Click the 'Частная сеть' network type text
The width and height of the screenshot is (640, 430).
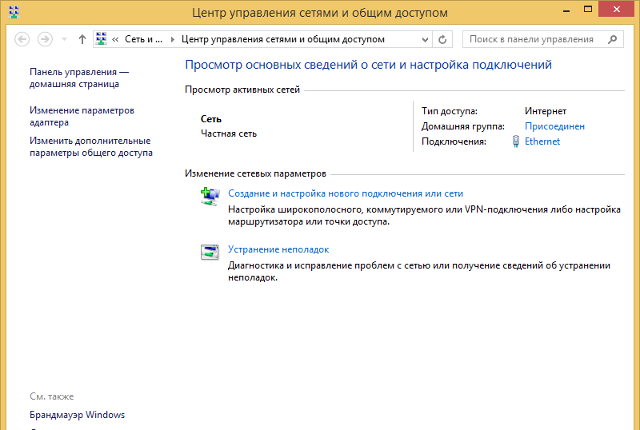[229, 134]
